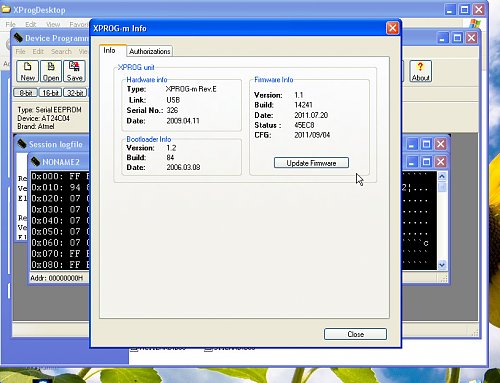This screenshot has height=383, width=500.
Task: Open Edit menu in Device Programmer window
Action: 38,51
